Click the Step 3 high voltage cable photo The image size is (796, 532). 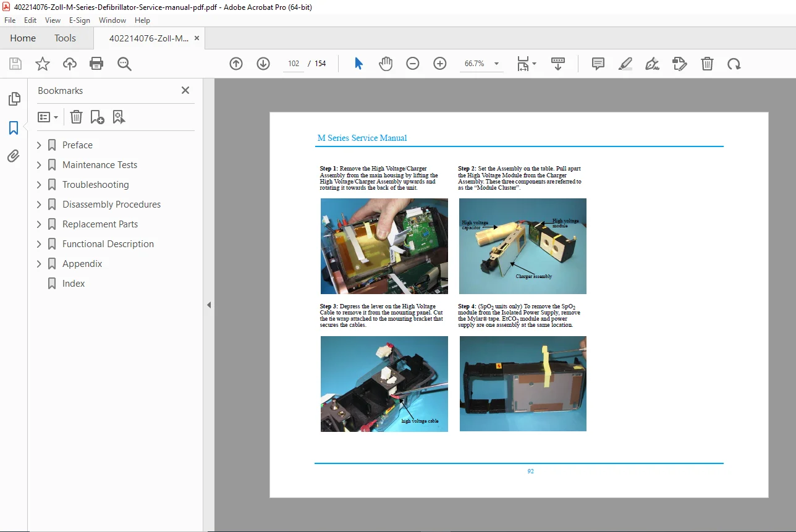pos(384,384)
